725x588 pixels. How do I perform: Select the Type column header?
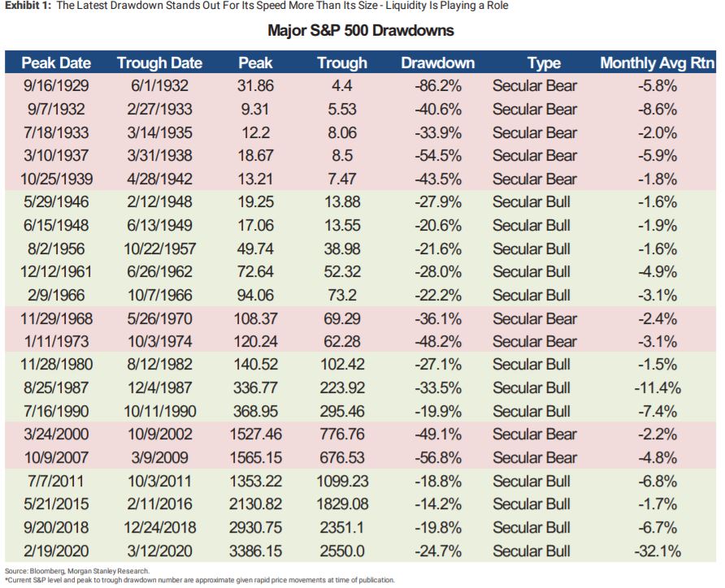pyautogui.click(x=544, y=63)
